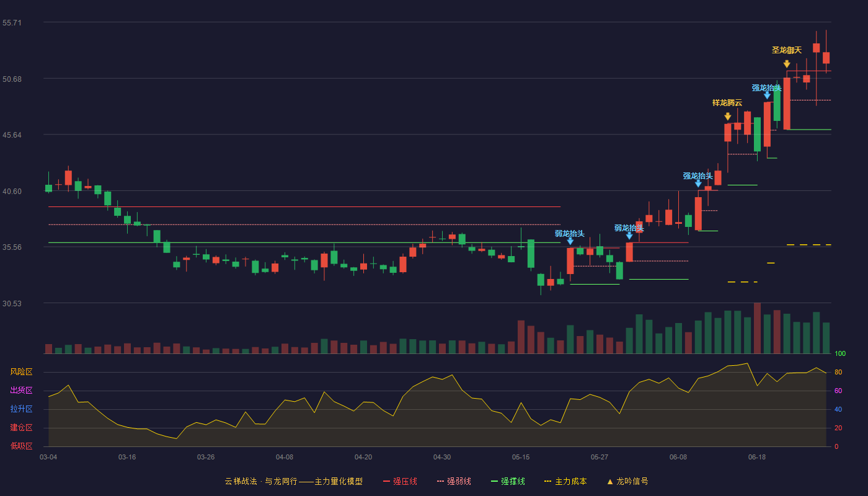Click the first 弱龙抬头 blue arrow marker after 05-15
868x496 pixels.
[x=570, y=241]
